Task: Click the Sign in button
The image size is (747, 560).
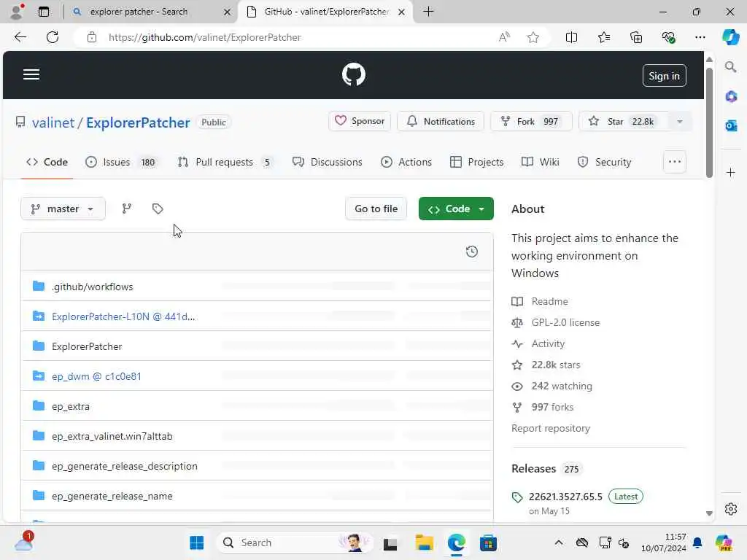Action: click(x=664, y=76)
